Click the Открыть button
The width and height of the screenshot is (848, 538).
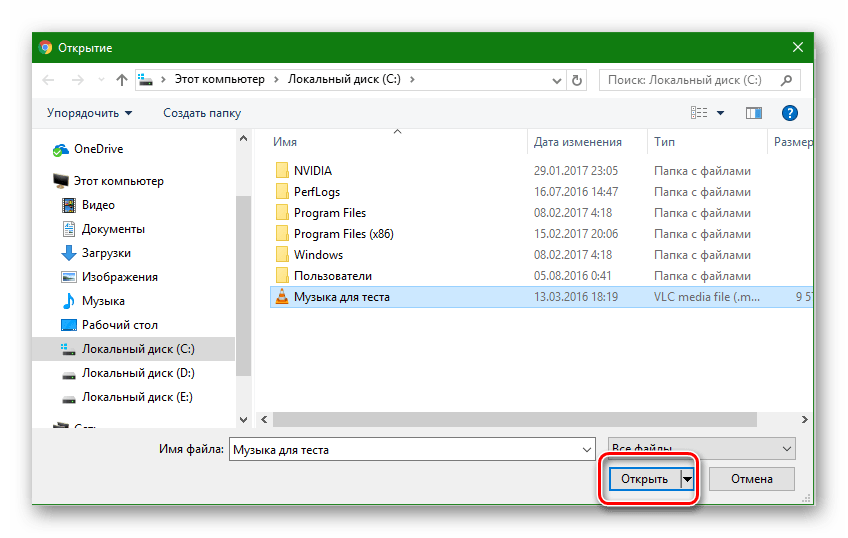644,479
